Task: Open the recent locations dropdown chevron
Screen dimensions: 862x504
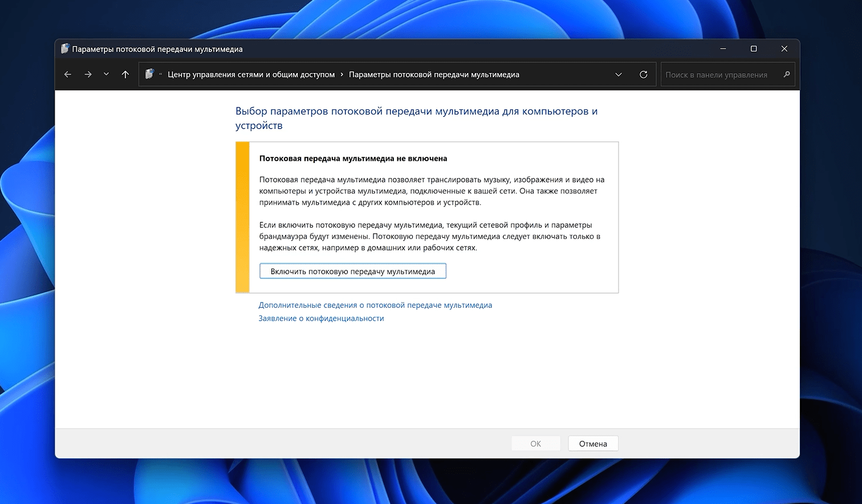Action: 106,75
